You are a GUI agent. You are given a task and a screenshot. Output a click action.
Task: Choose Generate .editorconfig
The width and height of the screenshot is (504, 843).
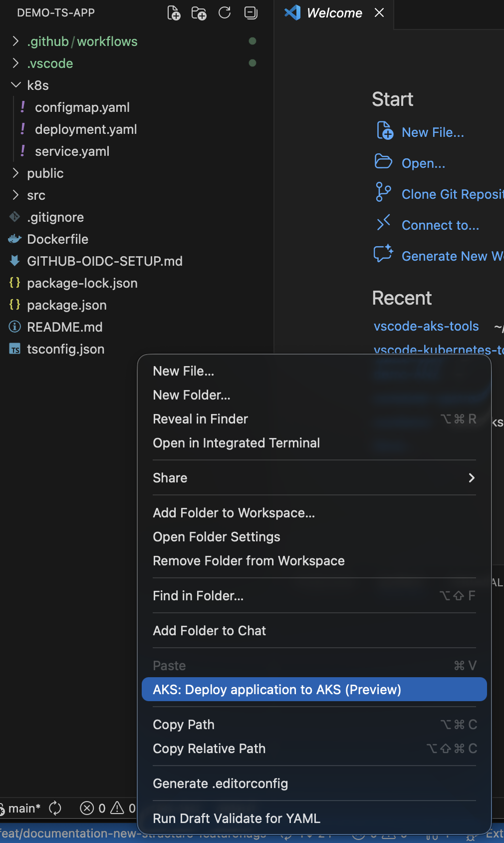tap(314, 784)
